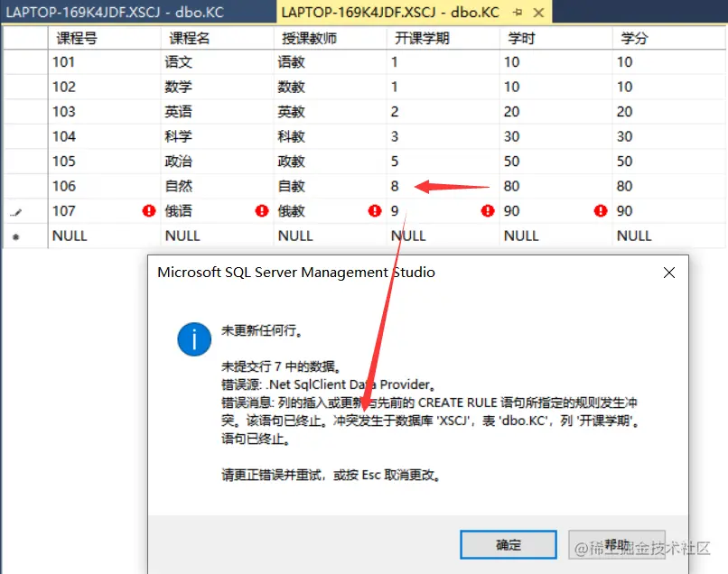Select 开课学期 cell 9 in row 107

click(x=443, y=211)
